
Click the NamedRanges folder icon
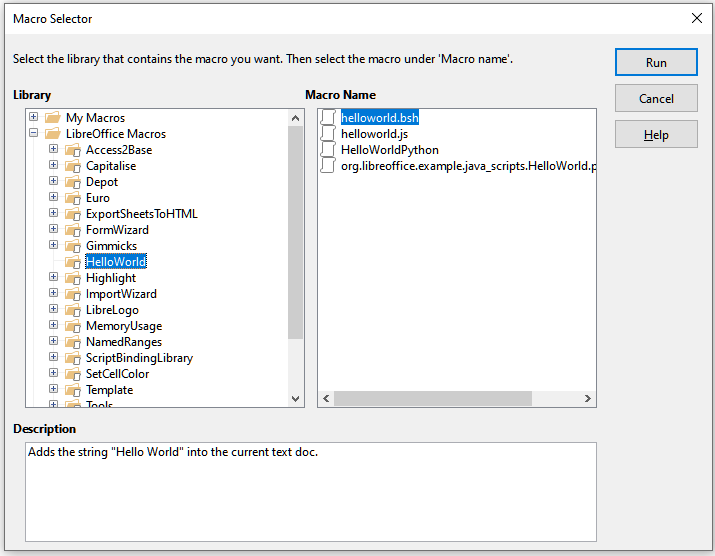click(x=73, y=342)
